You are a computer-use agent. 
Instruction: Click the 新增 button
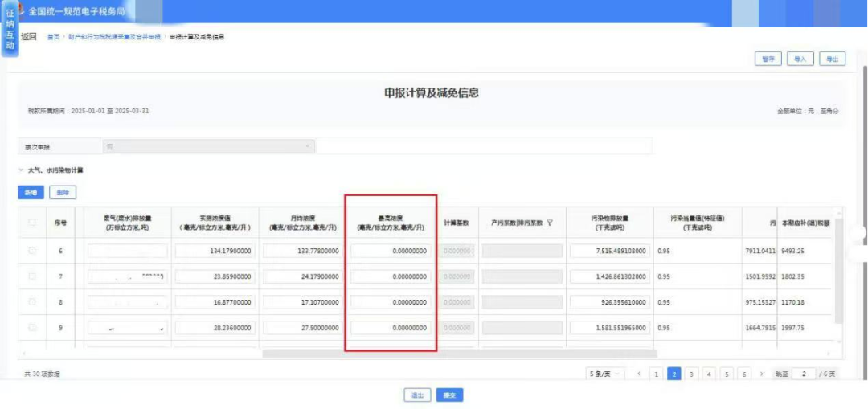click(x=31, y=193)
